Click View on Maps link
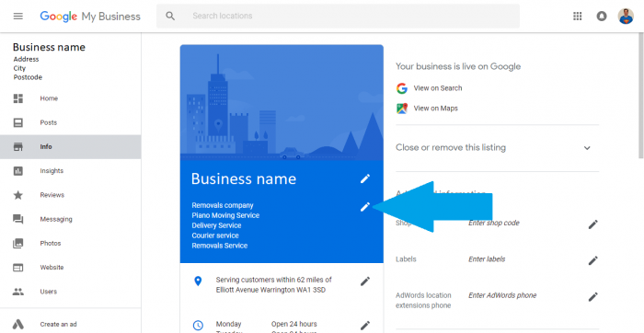This screenshot has width=644, height=333. coord(435,109)
